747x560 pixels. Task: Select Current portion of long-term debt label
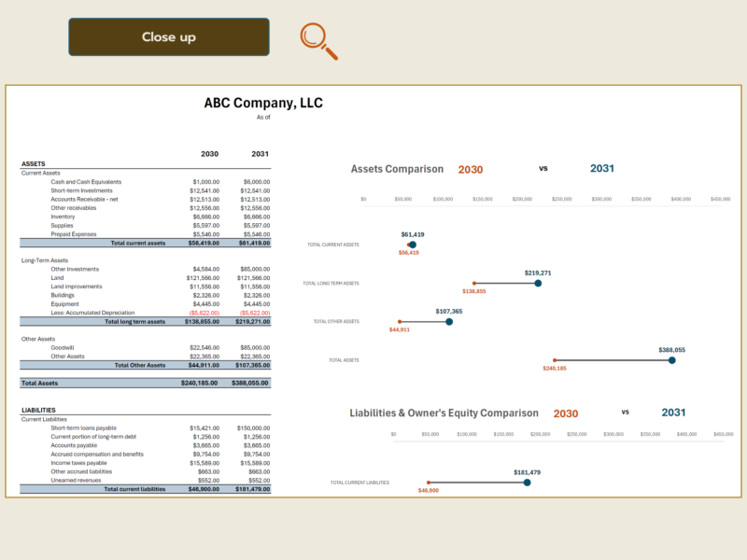click(x=93, y=437)
